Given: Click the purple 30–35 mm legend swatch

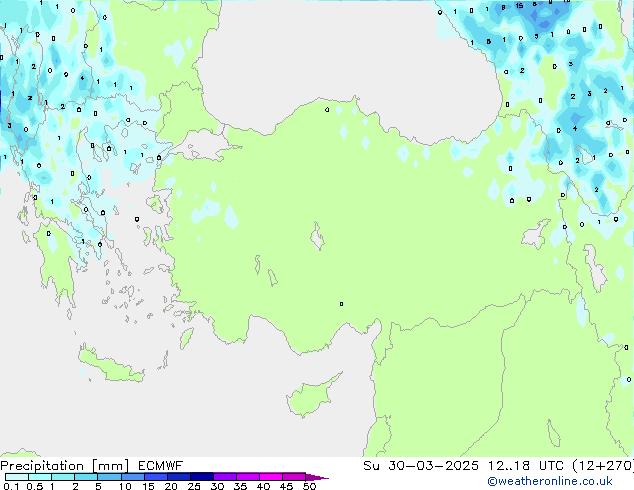Looking at the screenshot, I should (225, 477).
